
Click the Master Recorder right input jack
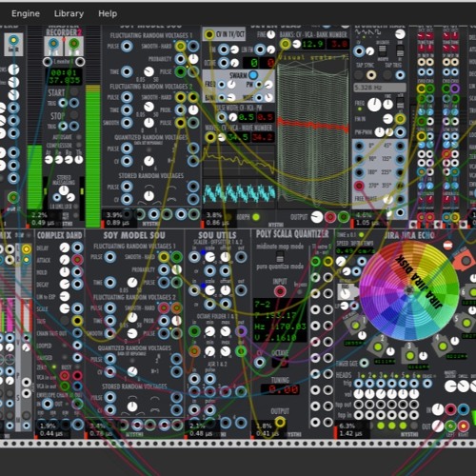point(74,44)
